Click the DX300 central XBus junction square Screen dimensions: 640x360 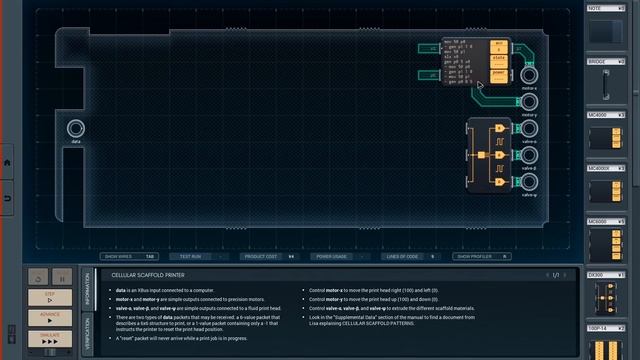(481, 155)
